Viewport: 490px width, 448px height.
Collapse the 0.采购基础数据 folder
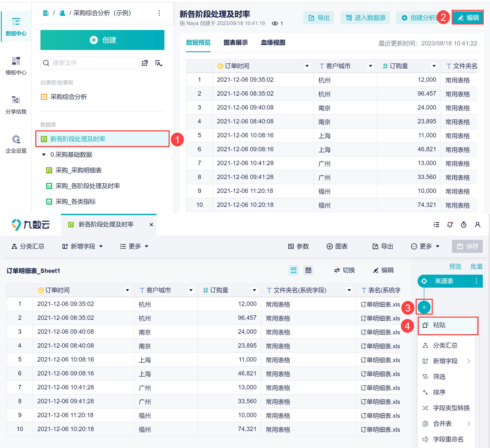[44, 155]
